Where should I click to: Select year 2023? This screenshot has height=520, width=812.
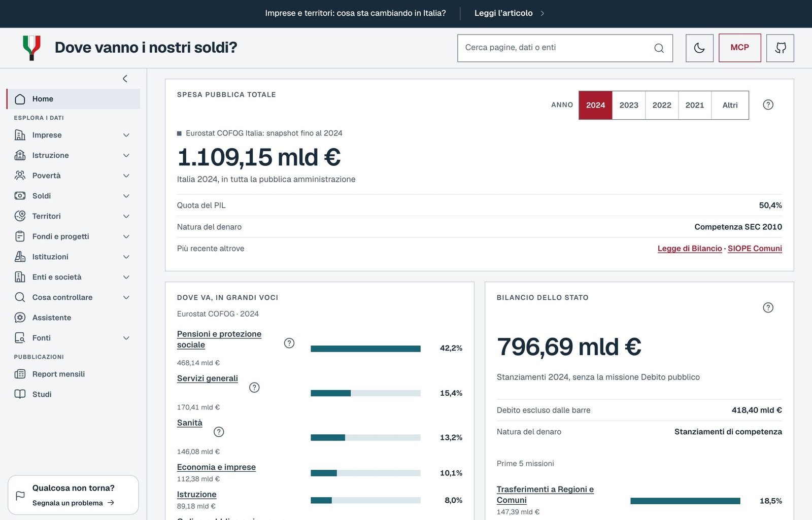(x=629, y=105)
